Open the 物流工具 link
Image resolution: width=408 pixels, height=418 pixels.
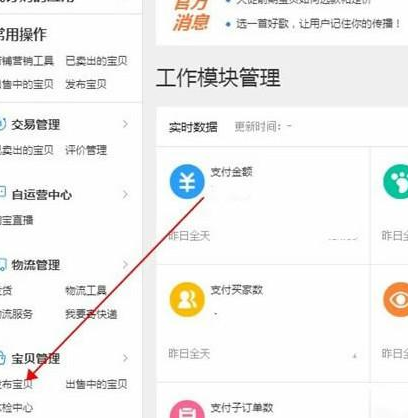(x=86, y=290)
